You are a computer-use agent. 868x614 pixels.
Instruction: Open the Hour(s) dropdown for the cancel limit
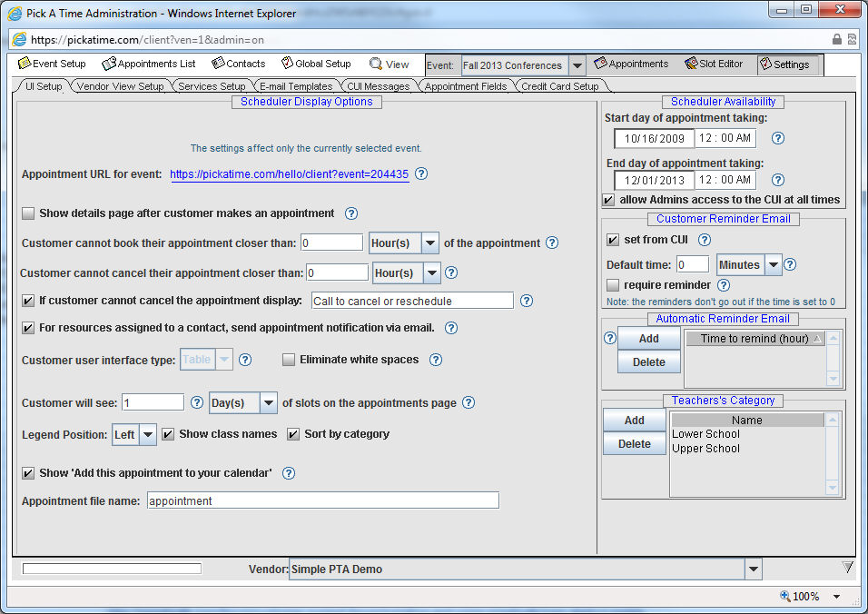pos(432,272)
